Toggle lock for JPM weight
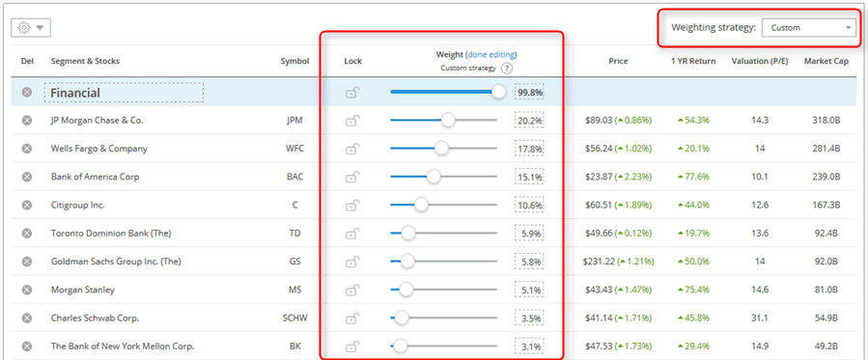The height and width of the screenshot is (360, 868). tap(352, 120)
